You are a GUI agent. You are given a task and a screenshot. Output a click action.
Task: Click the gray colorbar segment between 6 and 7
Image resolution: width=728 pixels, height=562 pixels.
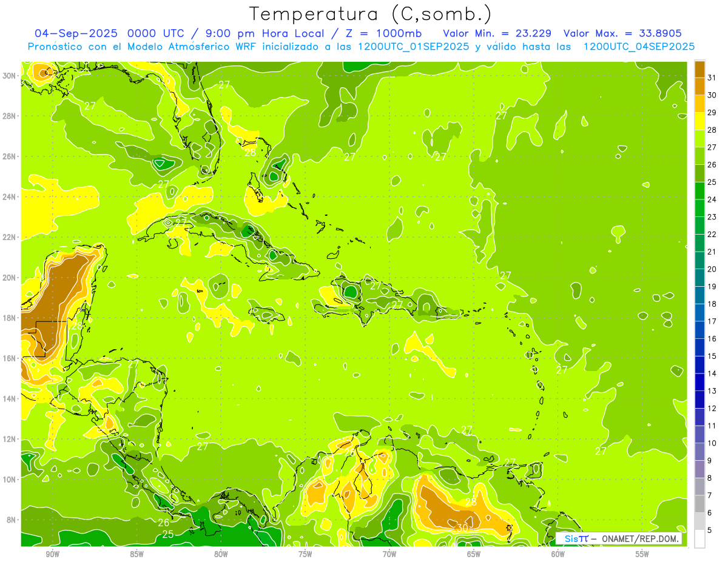click(x=699, y=504)
